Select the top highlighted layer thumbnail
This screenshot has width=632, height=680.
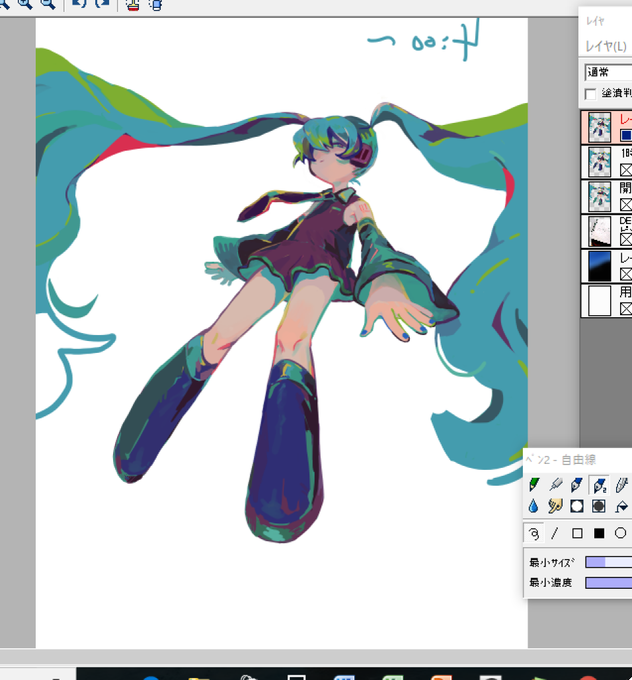coord(599,127)
